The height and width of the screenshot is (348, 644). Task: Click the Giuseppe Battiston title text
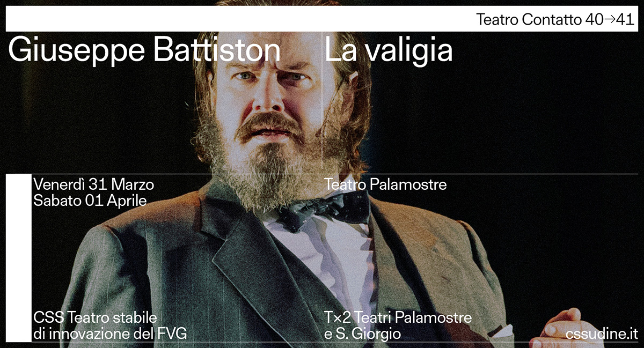coord(145,51)
